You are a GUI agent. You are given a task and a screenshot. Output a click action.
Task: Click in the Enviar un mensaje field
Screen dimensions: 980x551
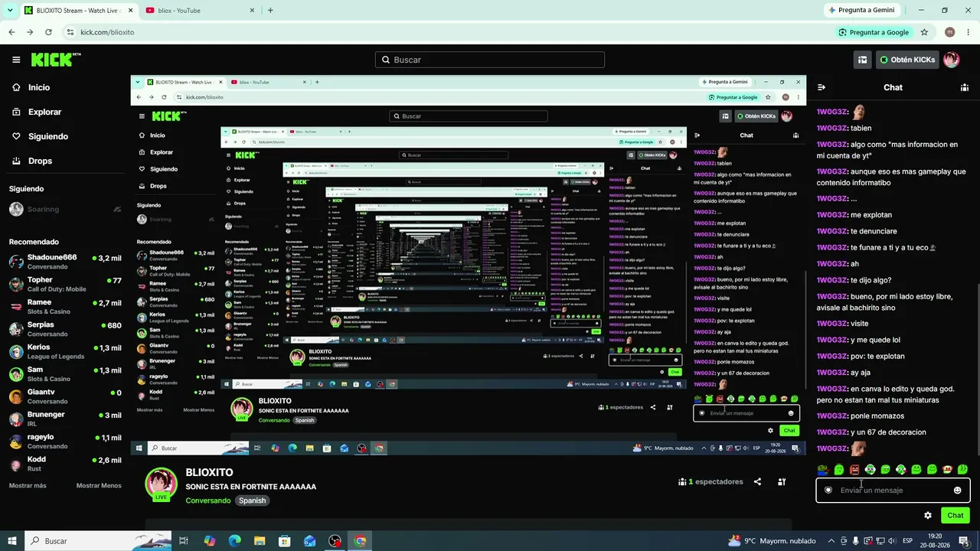(x=893, y=491)
